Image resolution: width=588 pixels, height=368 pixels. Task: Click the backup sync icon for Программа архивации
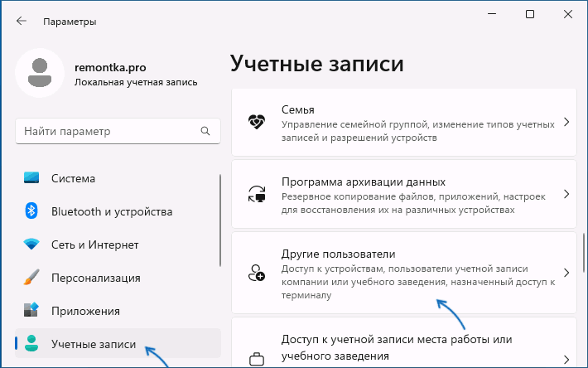click(x=257, y=194)
